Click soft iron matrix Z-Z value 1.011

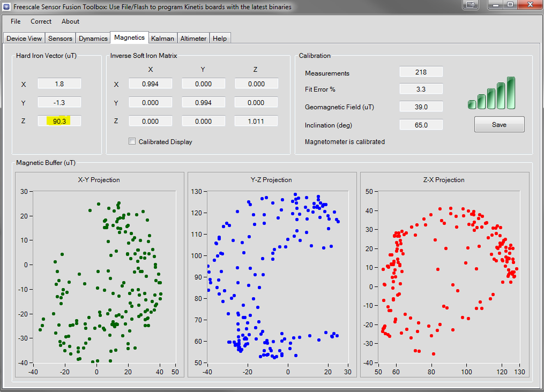click(256, 121)
